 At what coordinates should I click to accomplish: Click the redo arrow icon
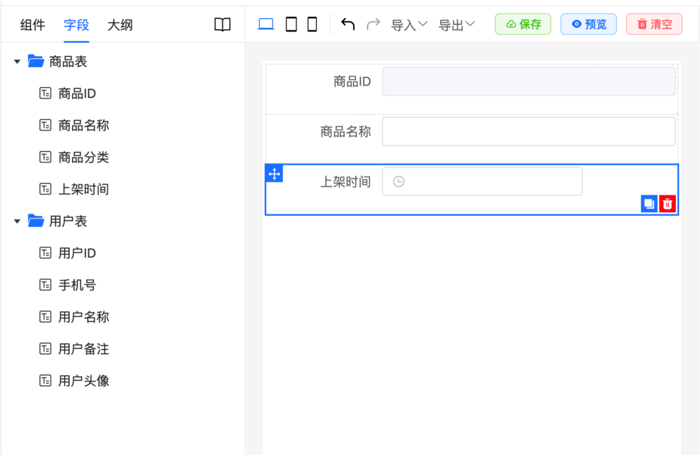click(373, 24)
